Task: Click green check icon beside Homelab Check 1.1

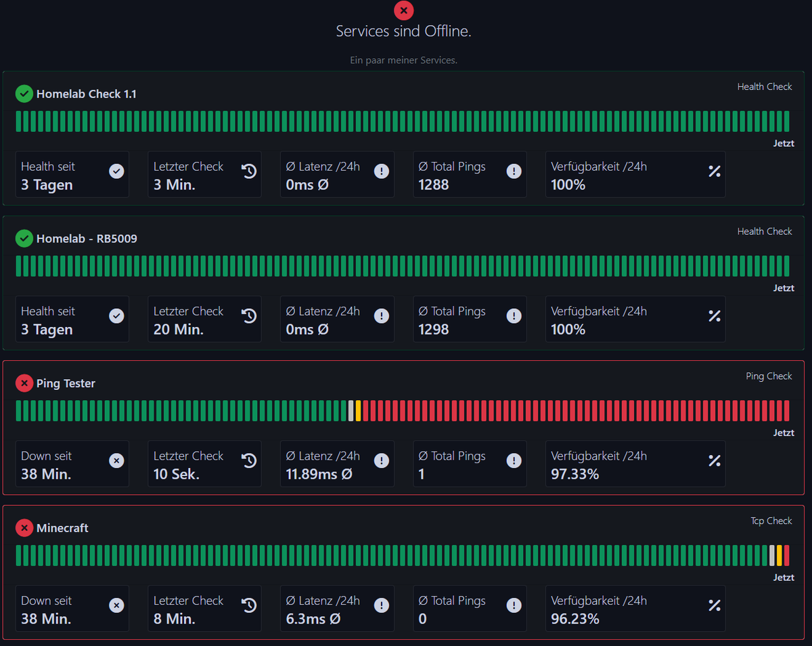Action: 24,93
